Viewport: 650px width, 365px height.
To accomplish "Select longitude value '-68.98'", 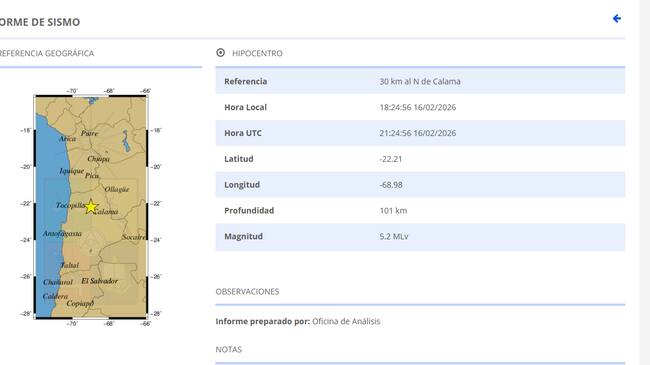I will coord(391,185).
